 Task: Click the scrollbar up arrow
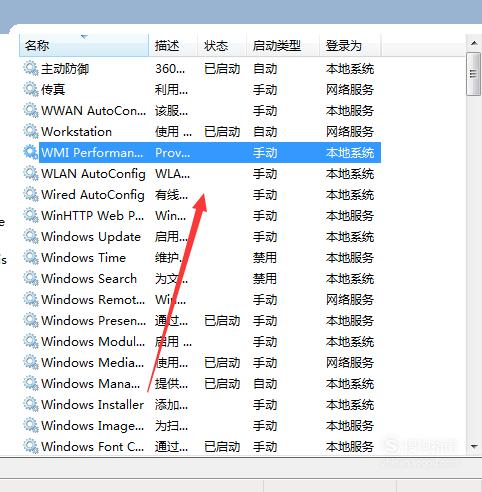click(474, 43)
